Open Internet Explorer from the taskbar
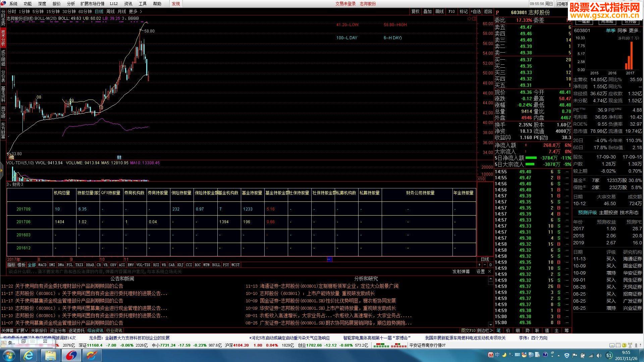This screenshot has width=644, height=362. pyautogui.click(x=29, y=355)
